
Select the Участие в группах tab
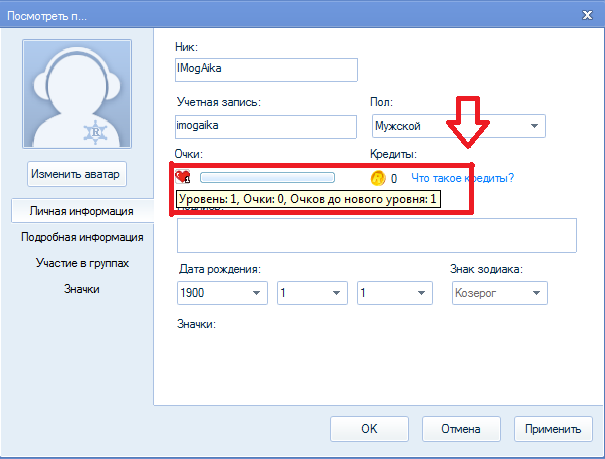(82, 263)
